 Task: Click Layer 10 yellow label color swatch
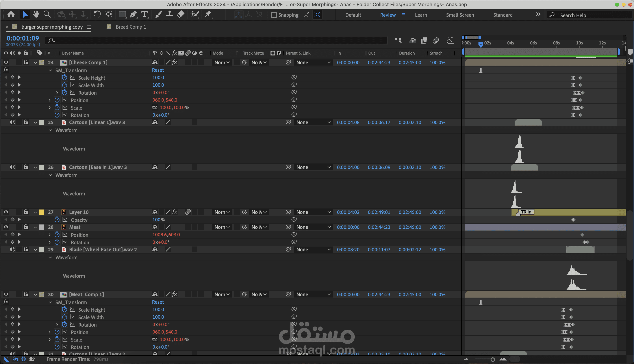[x=42, y=212]
